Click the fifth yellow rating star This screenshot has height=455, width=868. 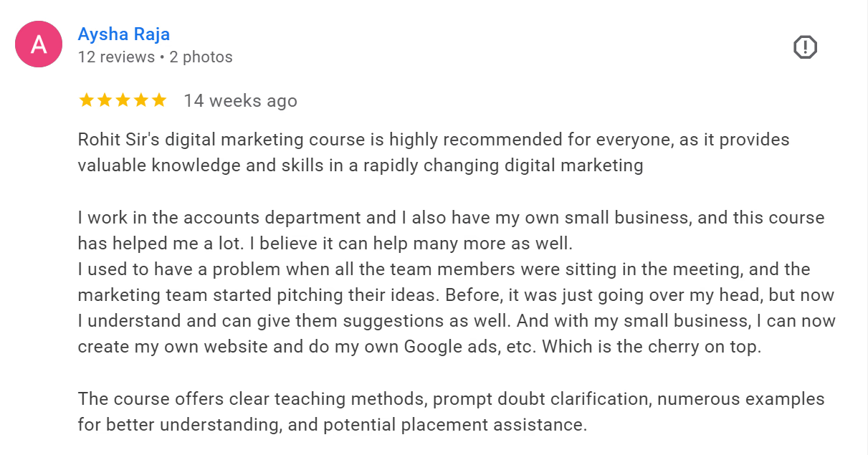click(x=158, y=100)
